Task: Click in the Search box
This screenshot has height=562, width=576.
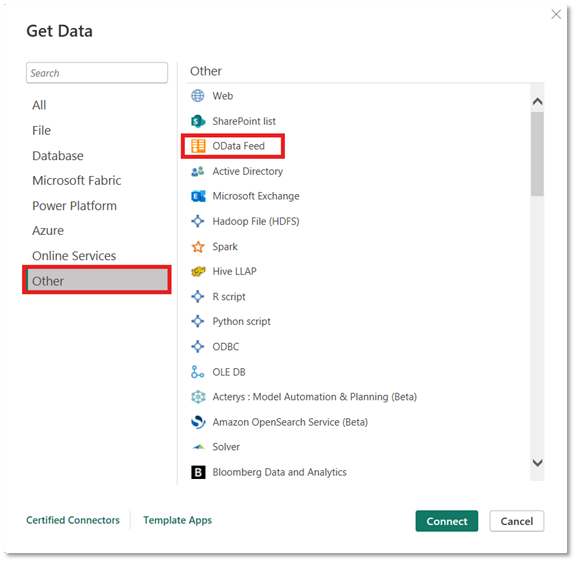Action: pyautogui.click(x=97, y=73)
